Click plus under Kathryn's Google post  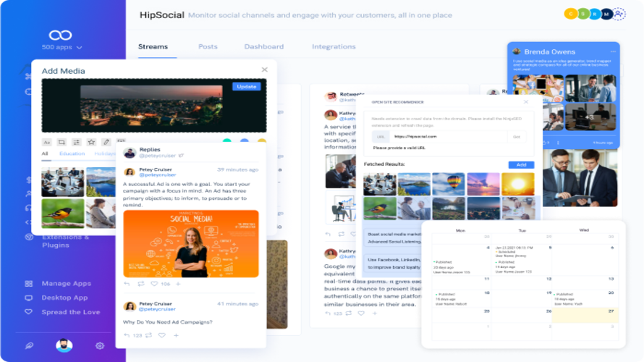(x=375, y=313)
